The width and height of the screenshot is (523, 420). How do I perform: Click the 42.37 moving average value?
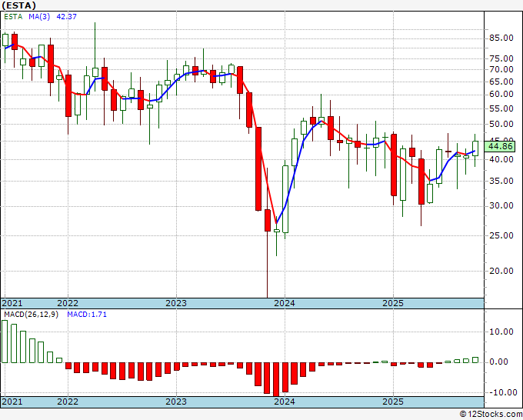[66, 16]
